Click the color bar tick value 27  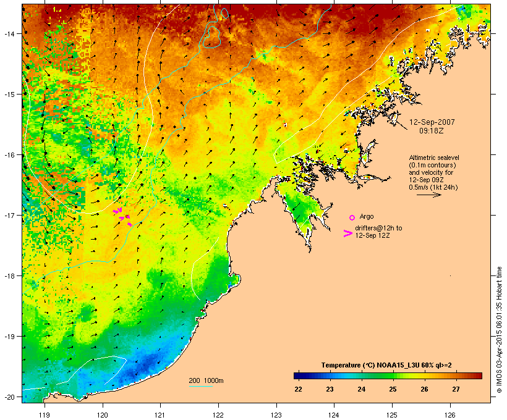pos(456,389)
